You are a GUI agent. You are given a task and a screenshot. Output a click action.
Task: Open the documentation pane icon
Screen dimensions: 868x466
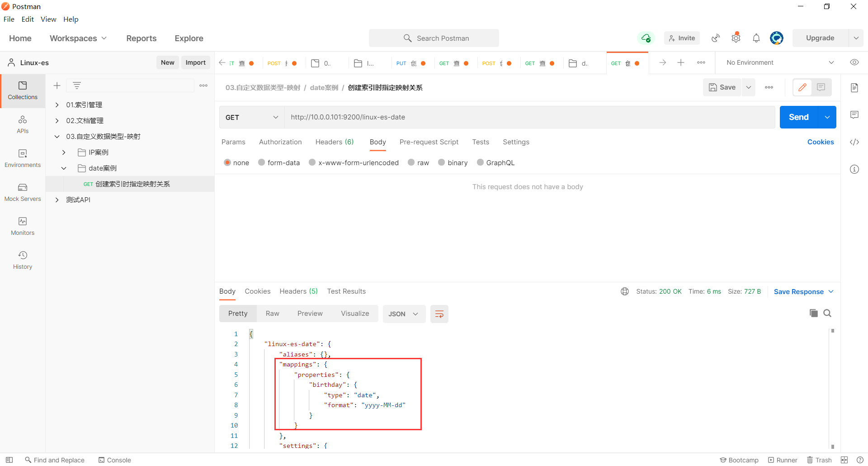click(854, 88)
